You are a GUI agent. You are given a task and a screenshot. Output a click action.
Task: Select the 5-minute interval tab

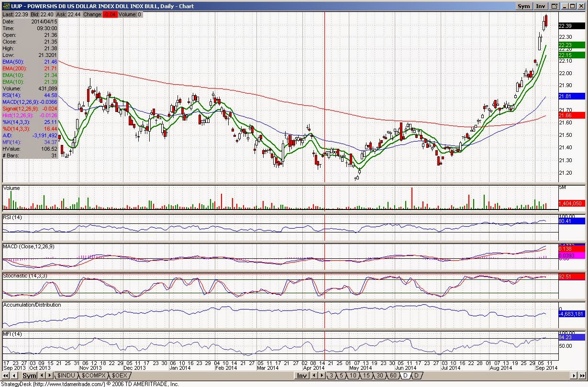click(x=341, y=376)
